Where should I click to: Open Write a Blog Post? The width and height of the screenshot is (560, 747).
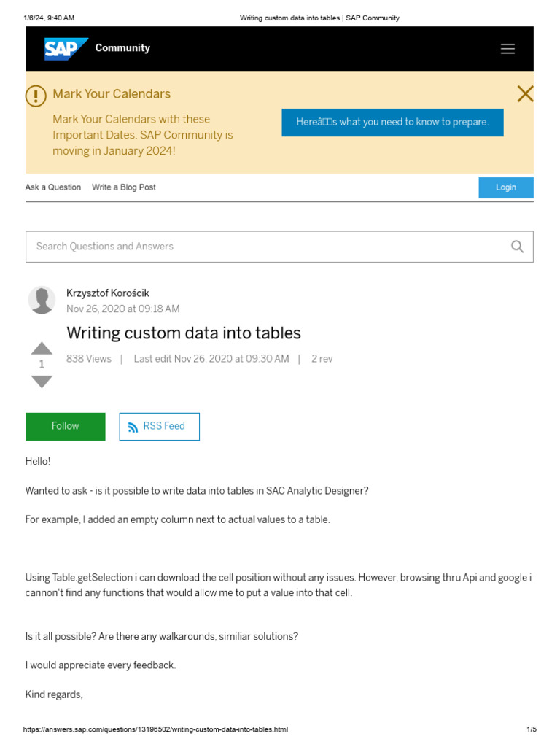pyautogui.click(x=124, y=187)
